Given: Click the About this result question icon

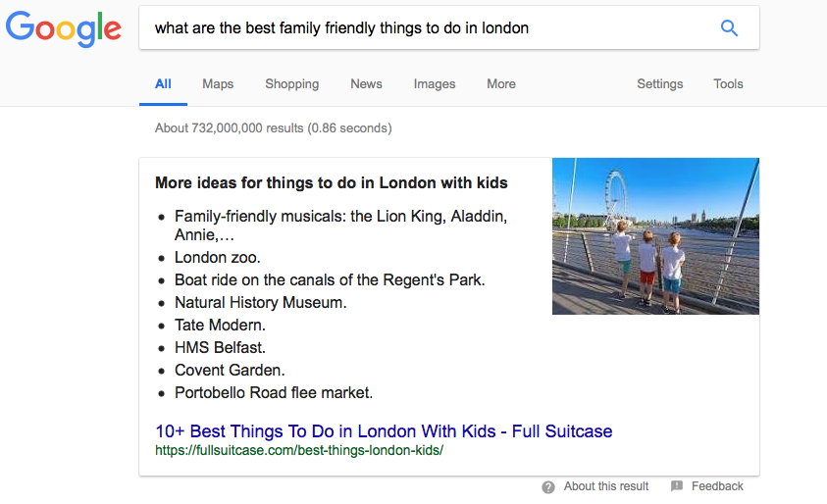Looking at the screenshot, I should [548, 487].
